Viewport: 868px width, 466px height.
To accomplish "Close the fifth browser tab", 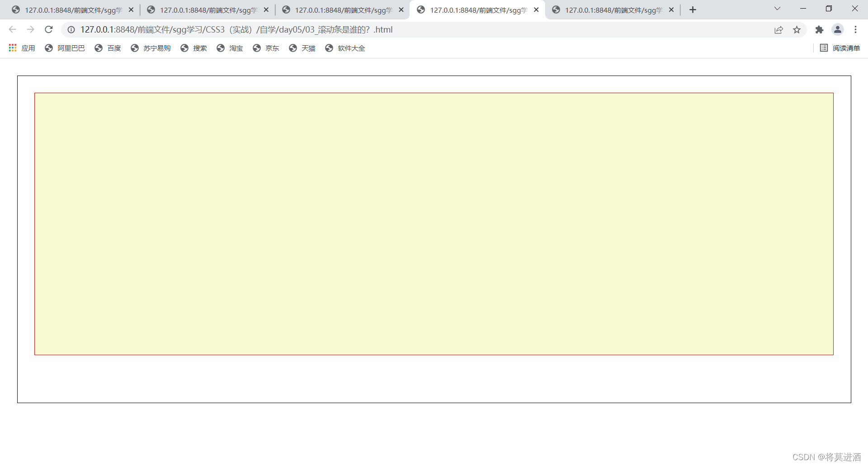I will tap(671, 10).
